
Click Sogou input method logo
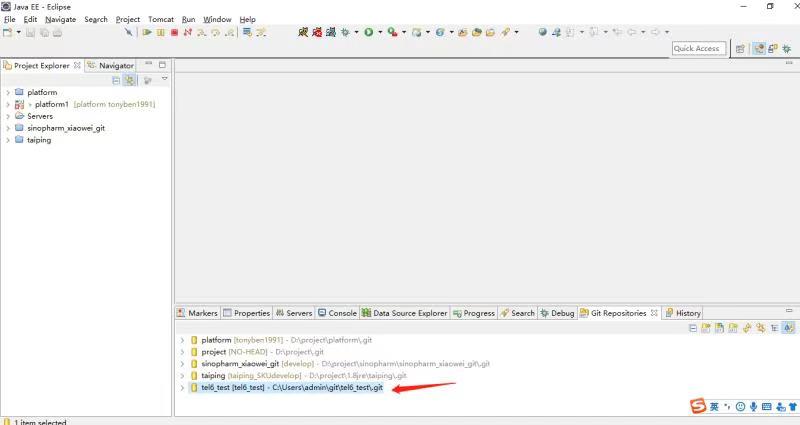(x=698, y=406)
